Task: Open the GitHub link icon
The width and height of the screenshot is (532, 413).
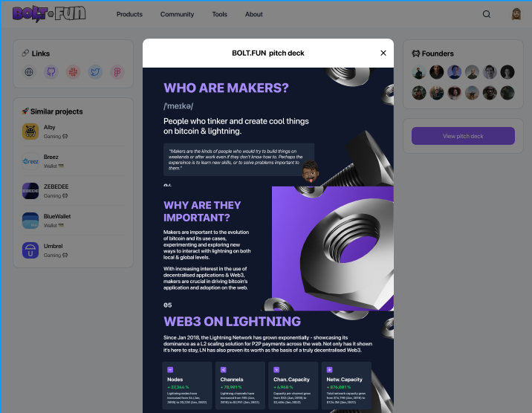Action: tap(51, 72)
